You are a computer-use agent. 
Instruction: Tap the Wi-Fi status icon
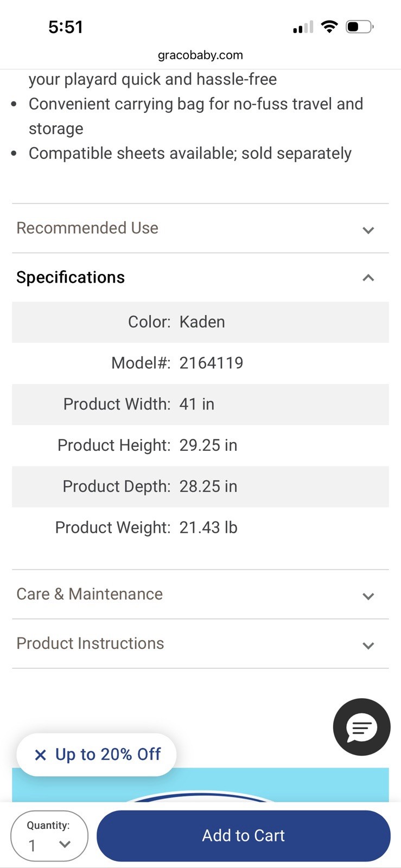pyautogui.click(x=329, y=27)
